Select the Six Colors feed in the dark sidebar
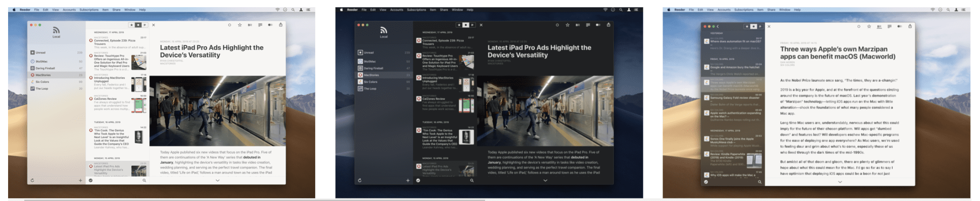980x201 pixels. pos(370,82)
